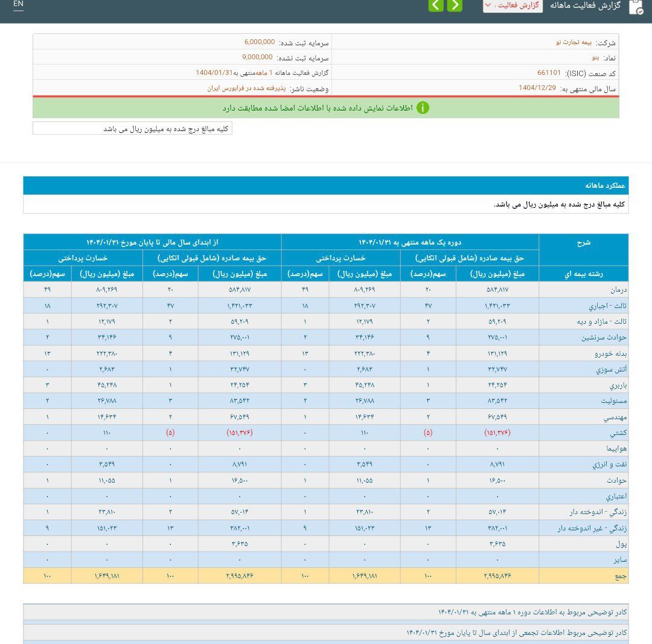Click the publisher status پذیرفته شده در فرابورس ایران

[x=246, y=88]
